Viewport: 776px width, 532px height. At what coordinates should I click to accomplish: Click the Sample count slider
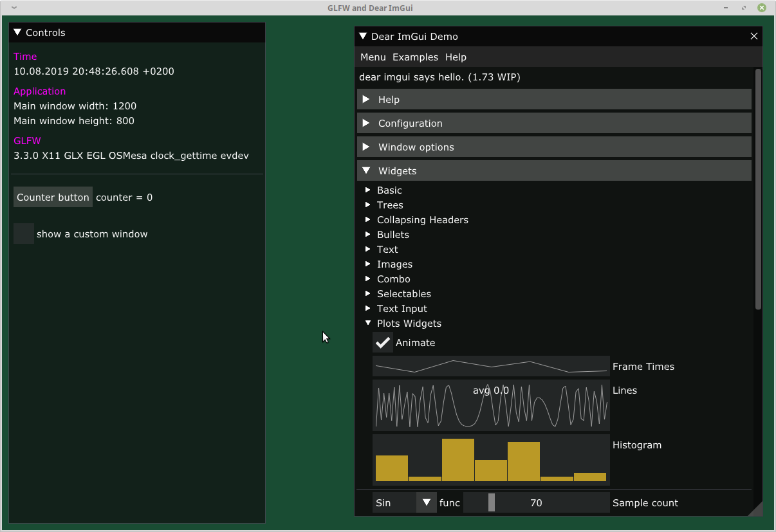[x=536, y=502]
